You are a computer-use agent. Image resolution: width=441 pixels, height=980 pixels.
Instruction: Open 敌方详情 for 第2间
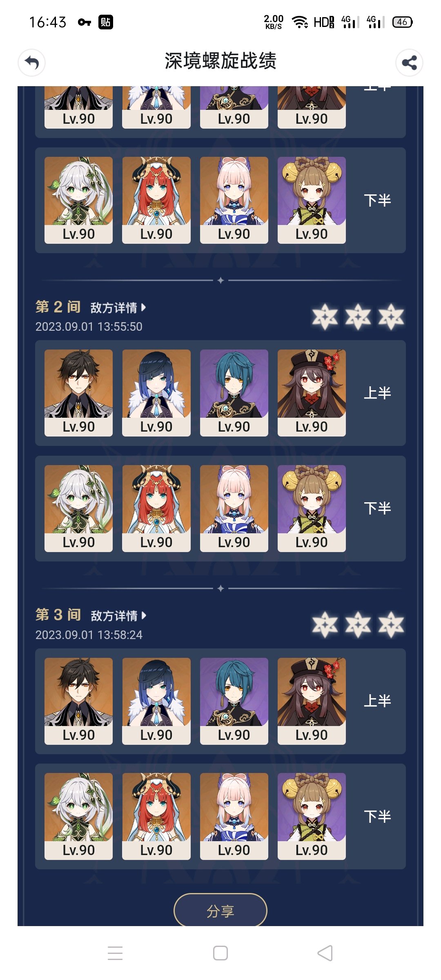pyautogui.click(x=118, y=307)
